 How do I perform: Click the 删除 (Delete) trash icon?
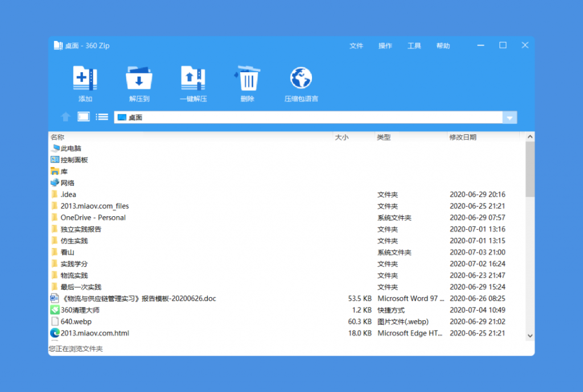[x=247, y=78]
